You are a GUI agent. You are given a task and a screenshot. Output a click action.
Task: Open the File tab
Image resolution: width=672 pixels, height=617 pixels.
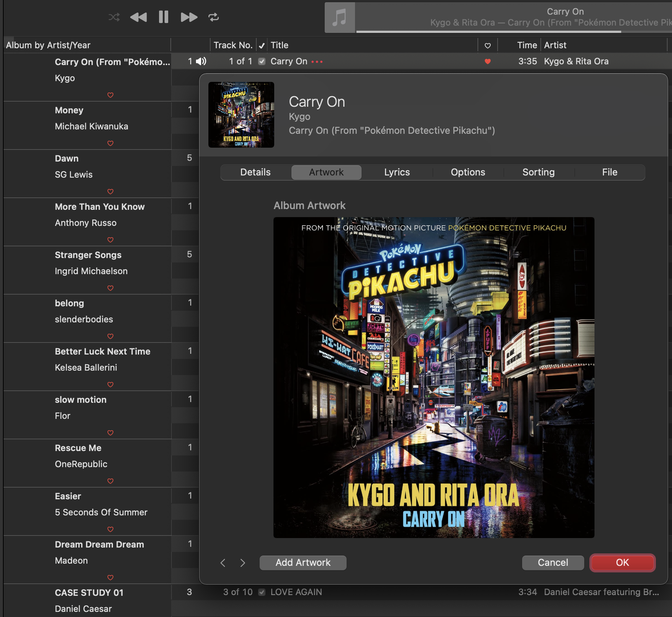point(610,172)
